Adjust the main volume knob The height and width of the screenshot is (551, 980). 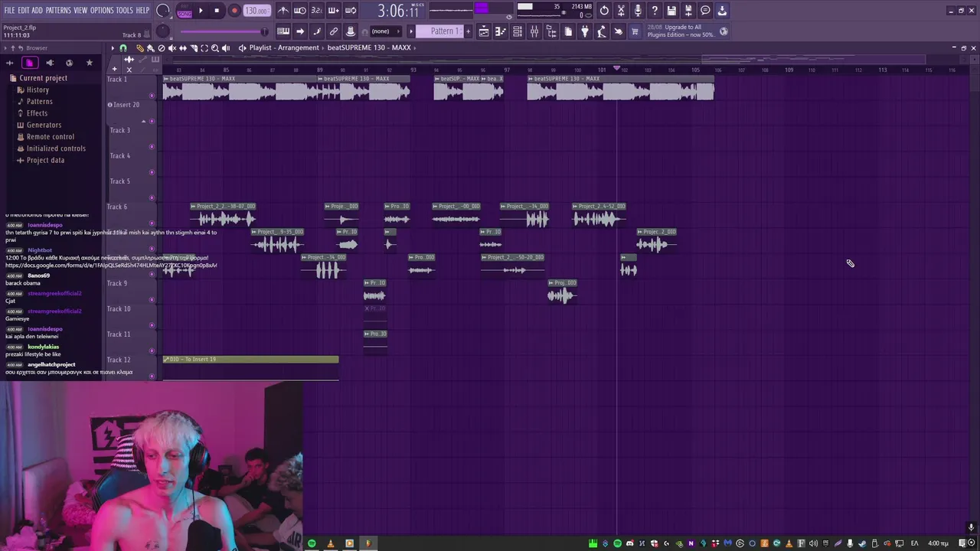tap(163, 11)
